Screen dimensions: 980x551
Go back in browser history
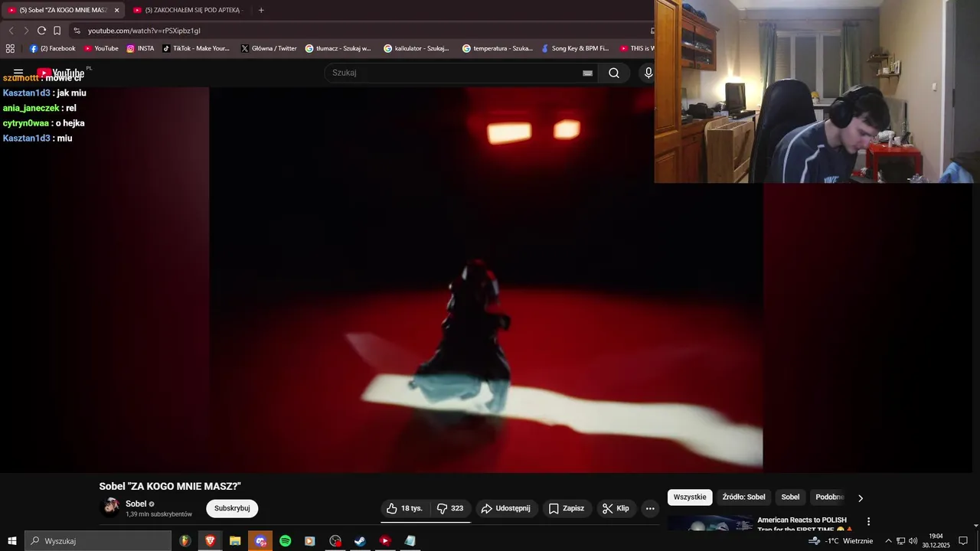click(11, 31)
